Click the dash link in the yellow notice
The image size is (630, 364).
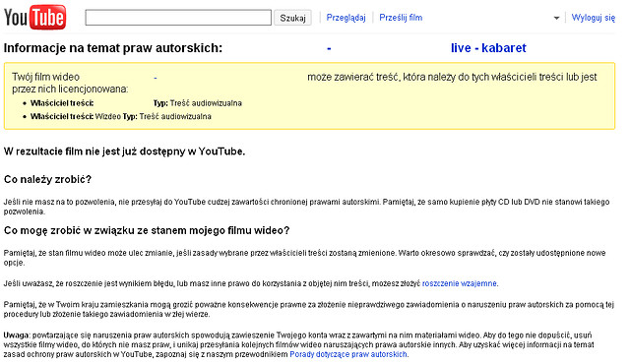pyautogui.click(x=156, y=78)
